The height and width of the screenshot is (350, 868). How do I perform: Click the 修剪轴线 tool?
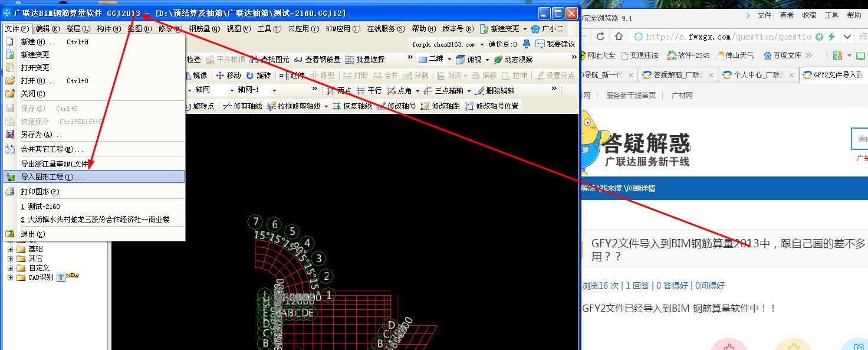[242, 106]
